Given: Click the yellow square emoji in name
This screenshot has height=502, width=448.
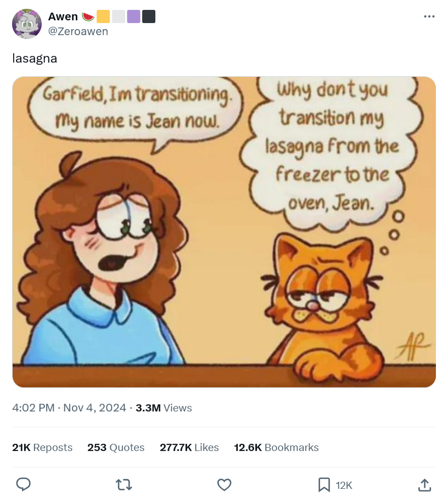Looking at the screenshot, I should [103, 17].
